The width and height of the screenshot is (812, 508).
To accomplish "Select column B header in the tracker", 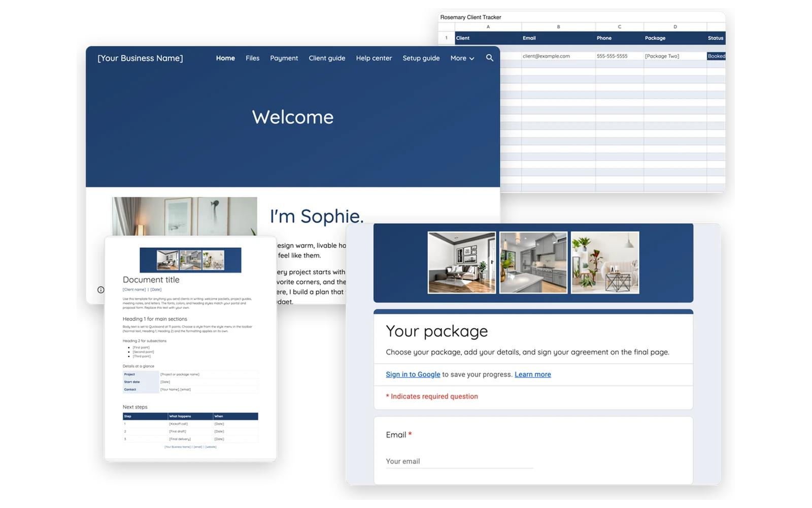I will click(558, 27).
